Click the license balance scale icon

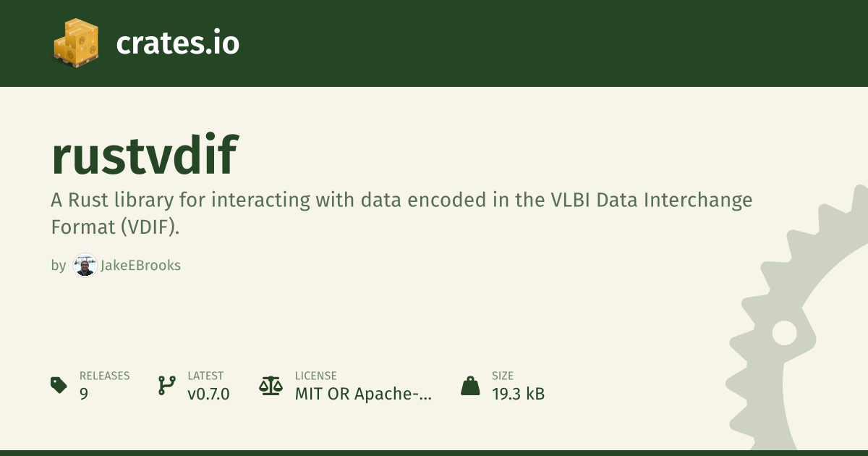click(271, 385)
